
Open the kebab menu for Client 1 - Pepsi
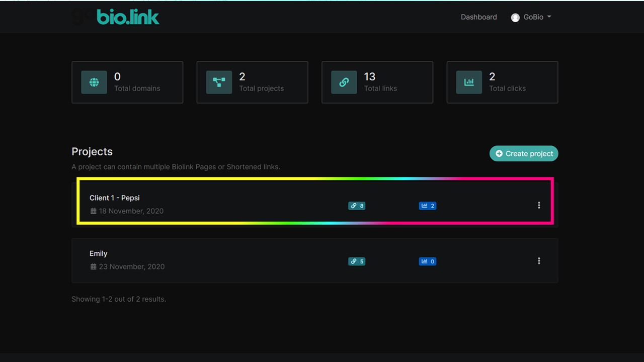pyautogui.click(x=539, y=205)
